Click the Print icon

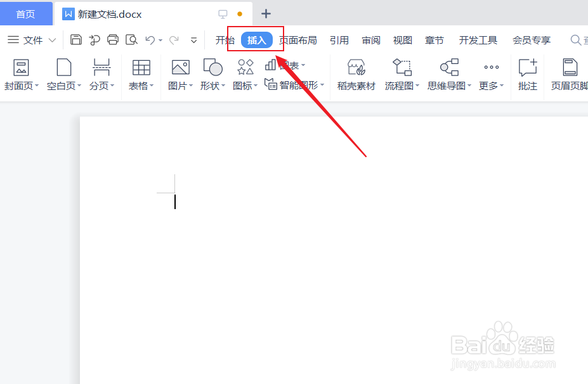tap(113, 40)
